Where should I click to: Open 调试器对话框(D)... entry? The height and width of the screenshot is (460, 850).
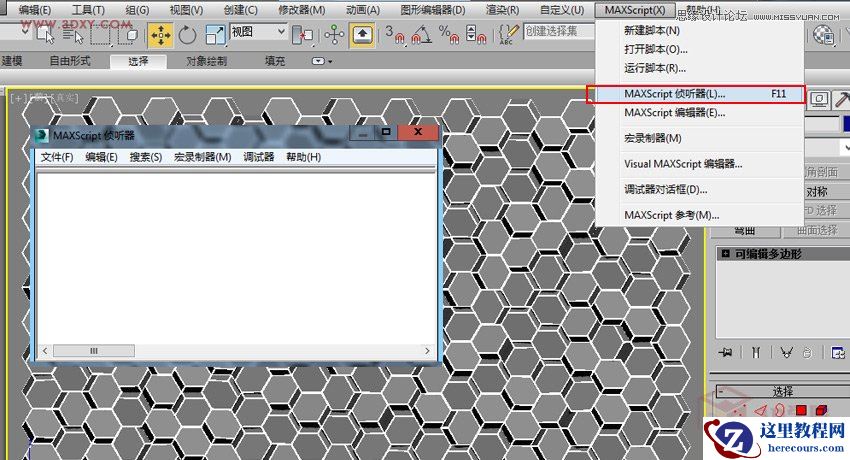pyautogui.click(x=699, y=190)
